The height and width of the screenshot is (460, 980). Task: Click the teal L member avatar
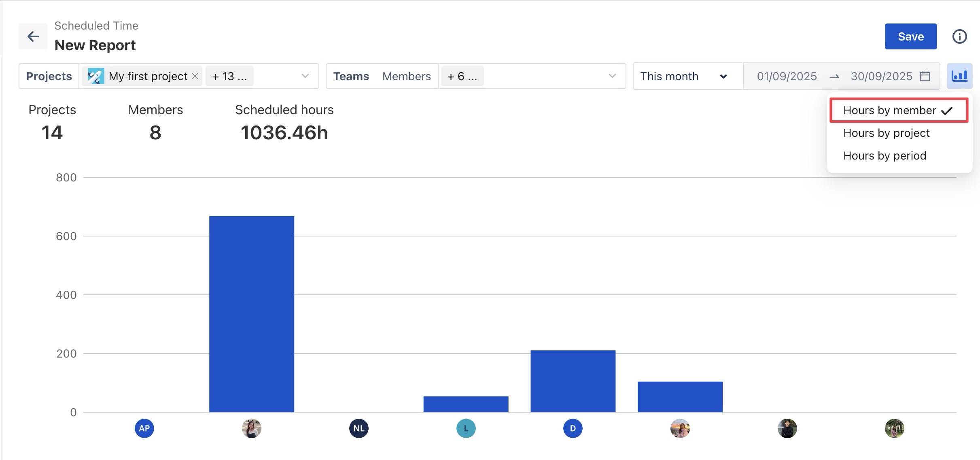pos(466,428)
